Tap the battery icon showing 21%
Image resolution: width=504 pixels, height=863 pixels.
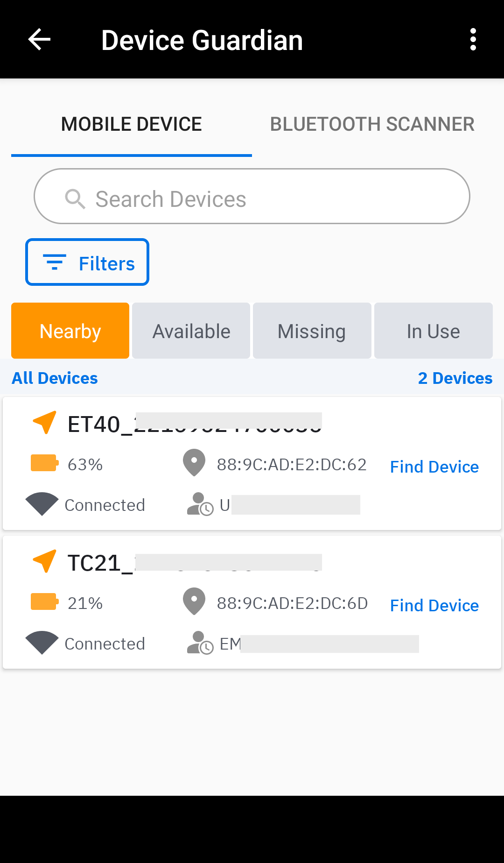pos(44,601)
